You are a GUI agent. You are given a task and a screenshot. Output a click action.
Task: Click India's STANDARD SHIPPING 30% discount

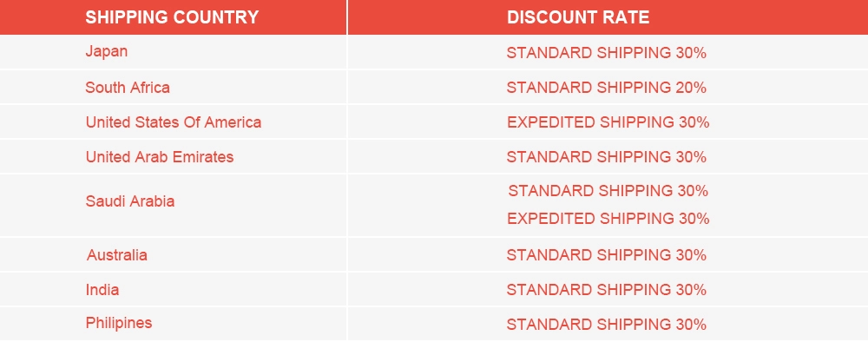tap(606, 289)
